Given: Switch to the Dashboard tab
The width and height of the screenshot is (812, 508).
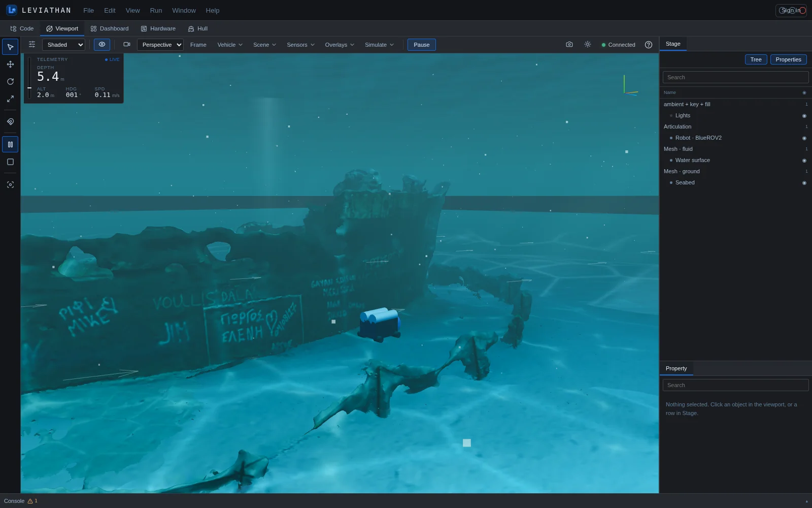Looking at the screenshot, I should click(x=110, y=28).
